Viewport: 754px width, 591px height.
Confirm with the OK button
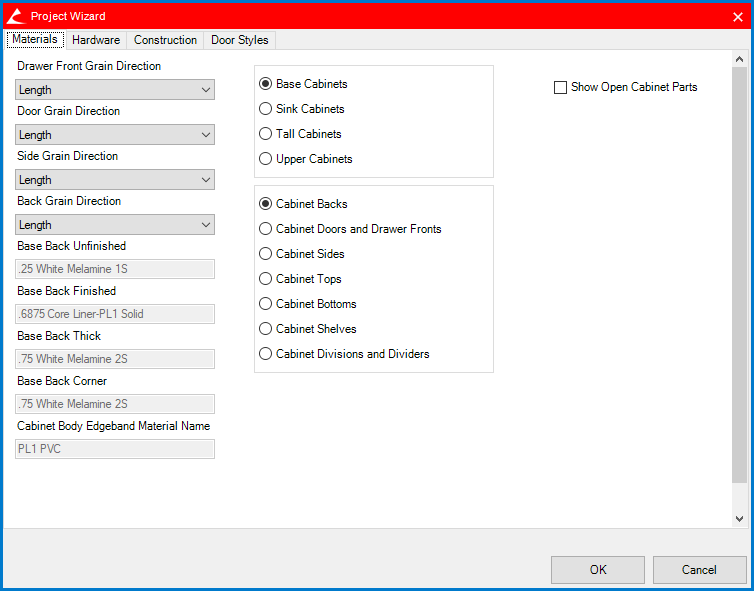click(598, 570)
